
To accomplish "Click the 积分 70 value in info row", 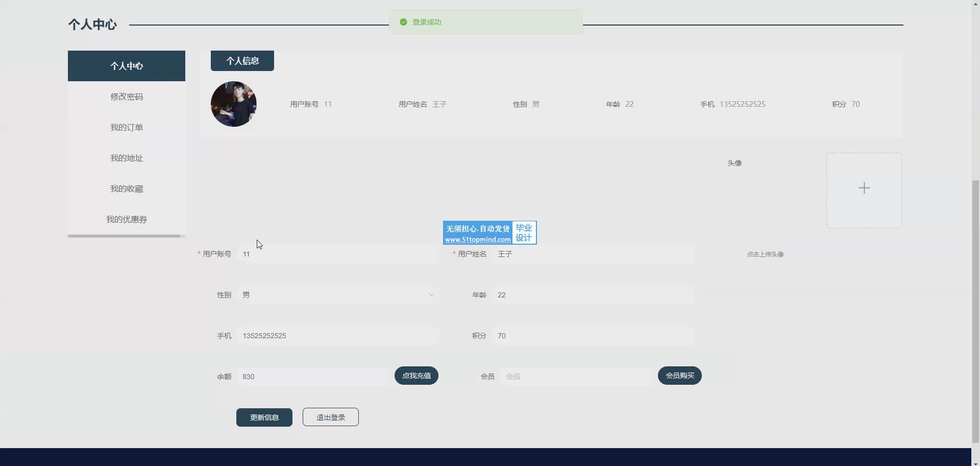I will 846,104.
